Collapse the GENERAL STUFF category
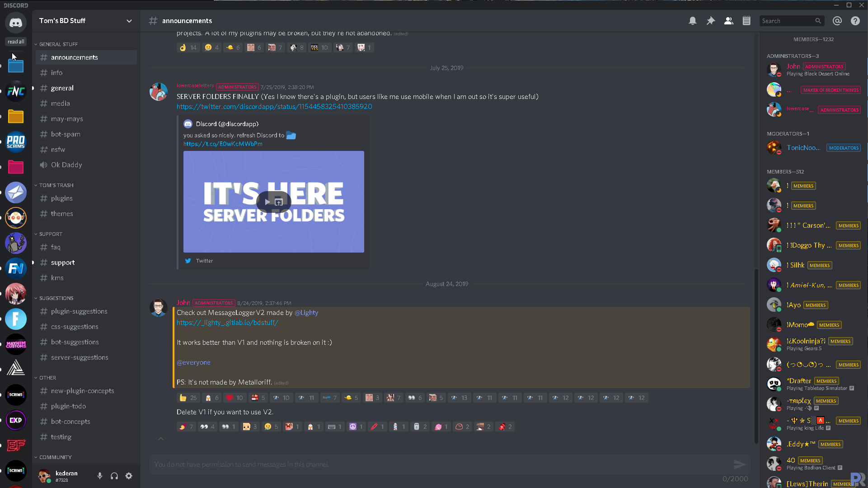The image size is (868, 488). [x=58, y=44]
